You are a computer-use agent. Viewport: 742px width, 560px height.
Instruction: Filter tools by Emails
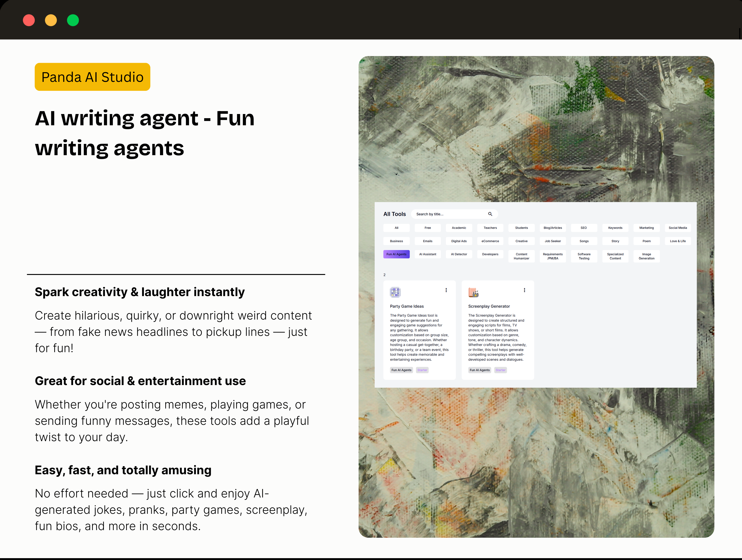(428, 241)
